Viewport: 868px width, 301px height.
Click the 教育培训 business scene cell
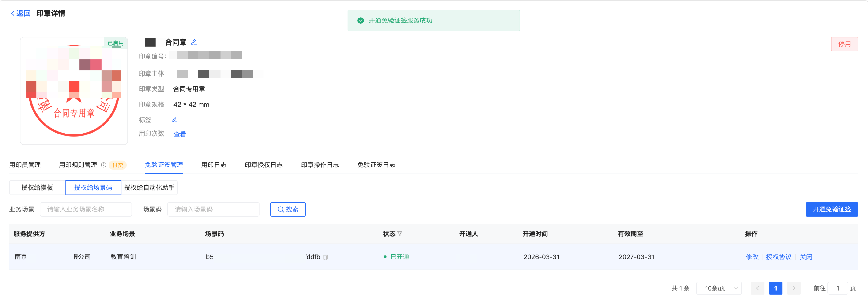[123, 257]
